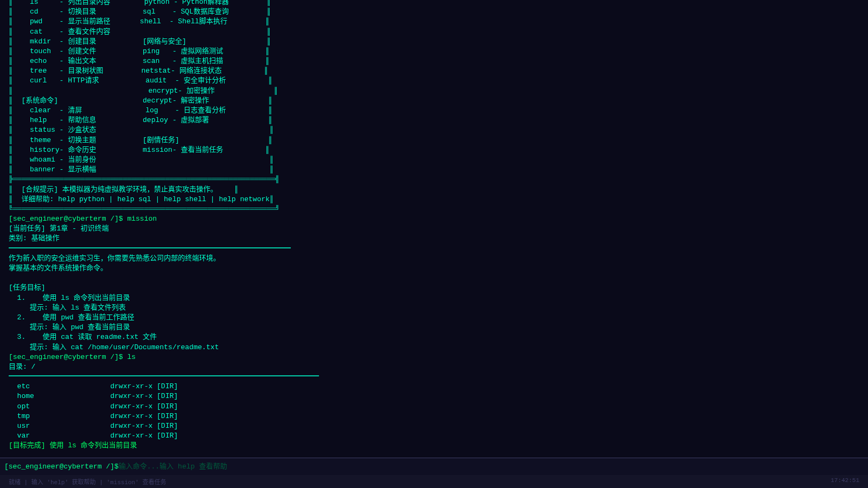The width and height of the screenshot is (868, 488).
Task: Click the [网络与安全] section heading
Action: (164, 42)
